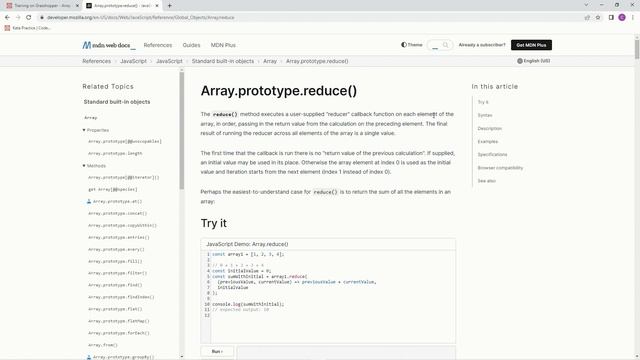Click the sidebar scrollbar thumb
This screenshot has width=640, height=360.
tap(182, 131)
